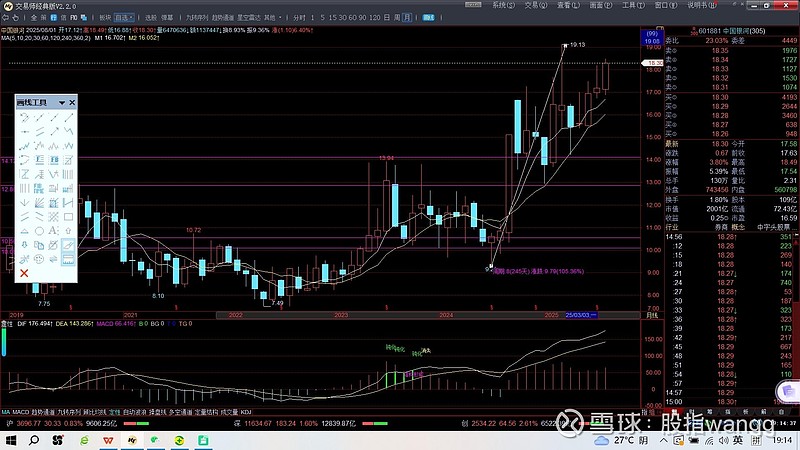Click the eraser tool icon
Viewport: 800px width, 450px height.
pyautogui.click(x=68, y=245)
